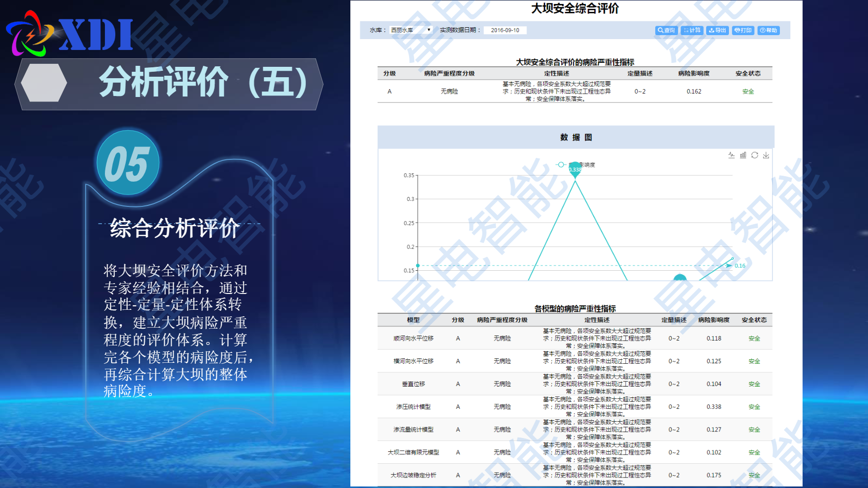The height and width of the screenshot is (488, 868).
Task: Select the 大坝边坡稳定分析 table row
Action: tap(575, 475)
